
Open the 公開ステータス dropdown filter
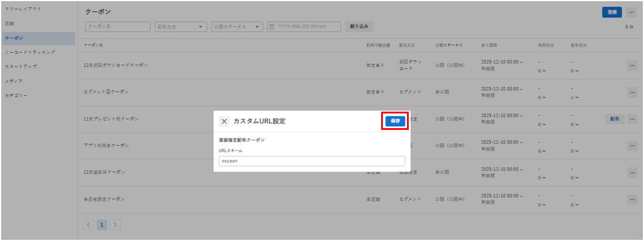(237, 26)
